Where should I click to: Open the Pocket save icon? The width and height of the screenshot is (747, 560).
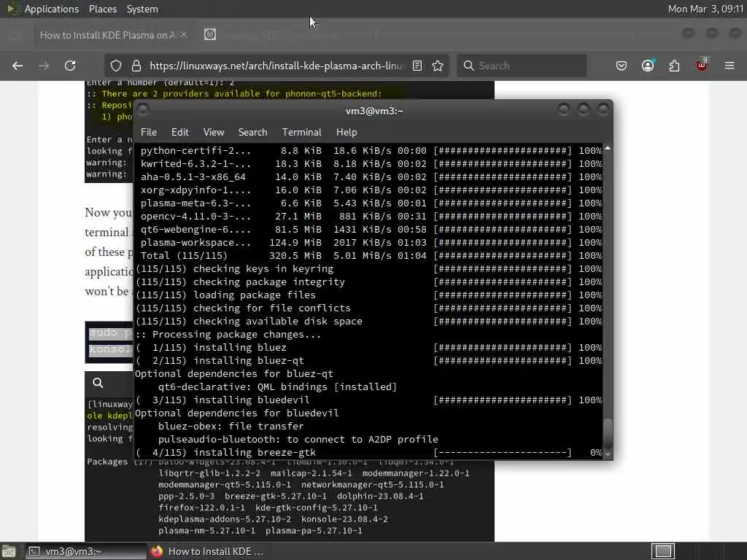click(622, 66)
